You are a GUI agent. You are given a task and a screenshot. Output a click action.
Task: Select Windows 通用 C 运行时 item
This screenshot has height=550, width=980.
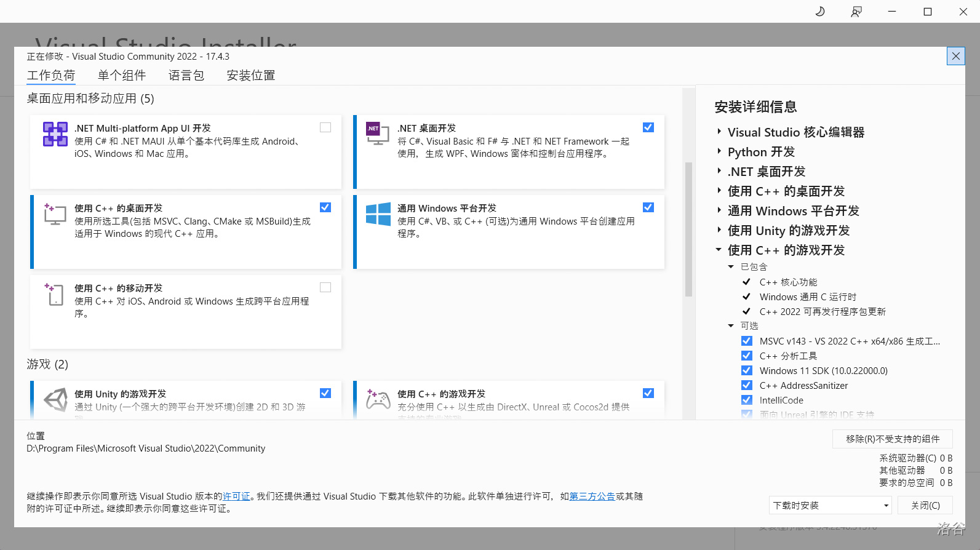(x=808, y=297)
